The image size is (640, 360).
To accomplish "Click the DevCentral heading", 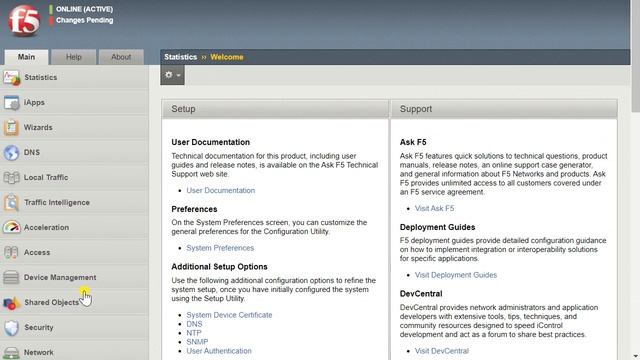I will 421,293.
